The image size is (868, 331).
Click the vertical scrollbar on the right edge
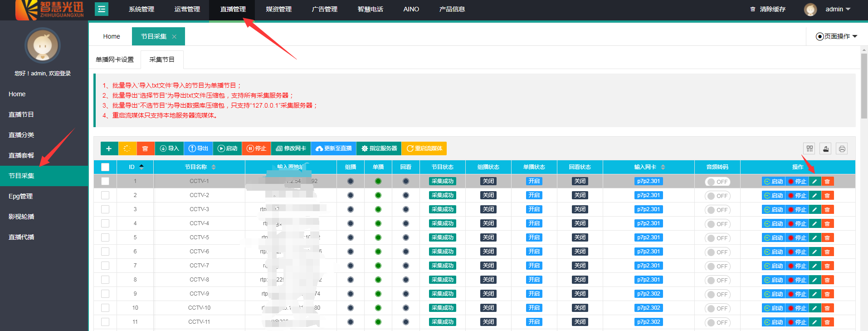point(864,86)
